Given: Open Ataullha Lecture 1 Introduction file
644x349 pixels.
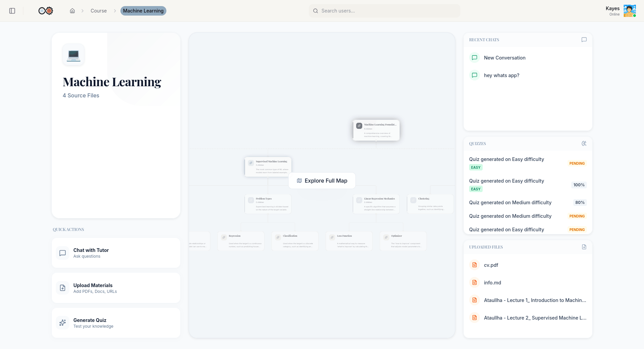Looking at the screenshot, I should (x=528, y=300).
